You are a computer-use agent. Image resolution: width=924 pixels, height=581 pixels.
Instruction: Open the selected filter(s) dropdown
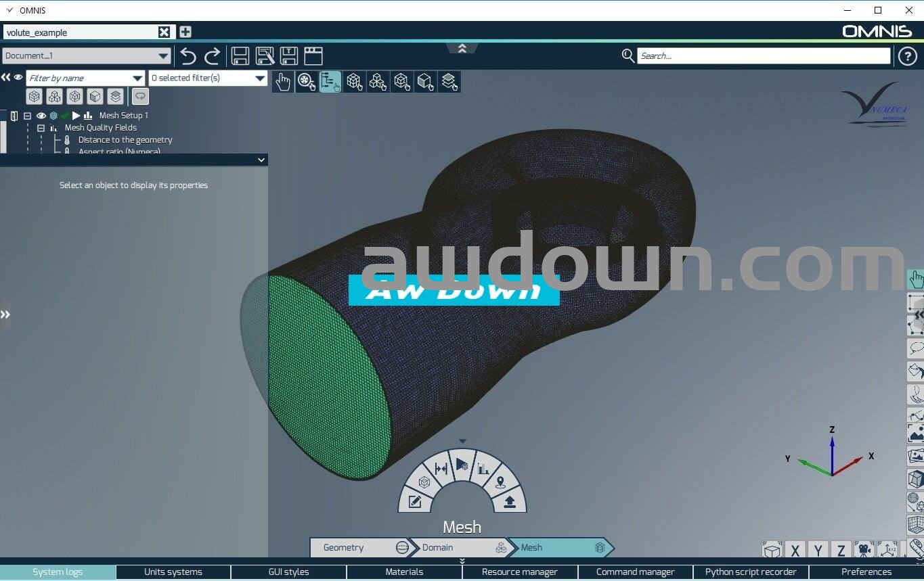point(259,78)
